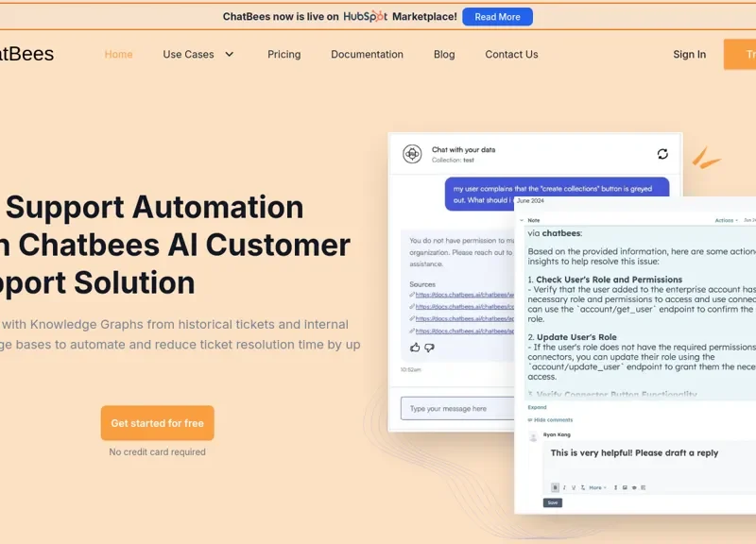Toggle Hide comments under the note
Viewport: 756px width, 544px height.
tap(552, 419)
